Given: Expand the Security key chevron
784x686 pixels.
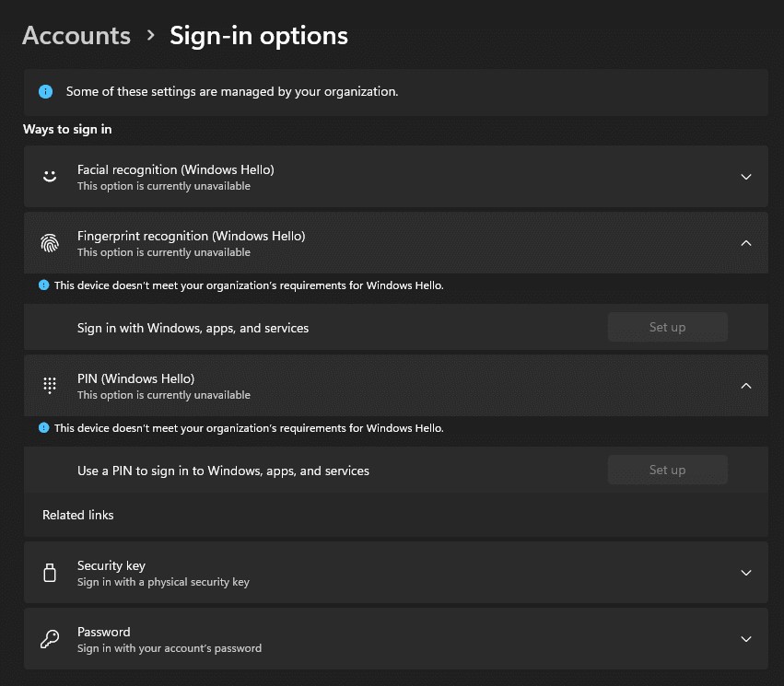Looking at the screenshot, I should point(746,573).
